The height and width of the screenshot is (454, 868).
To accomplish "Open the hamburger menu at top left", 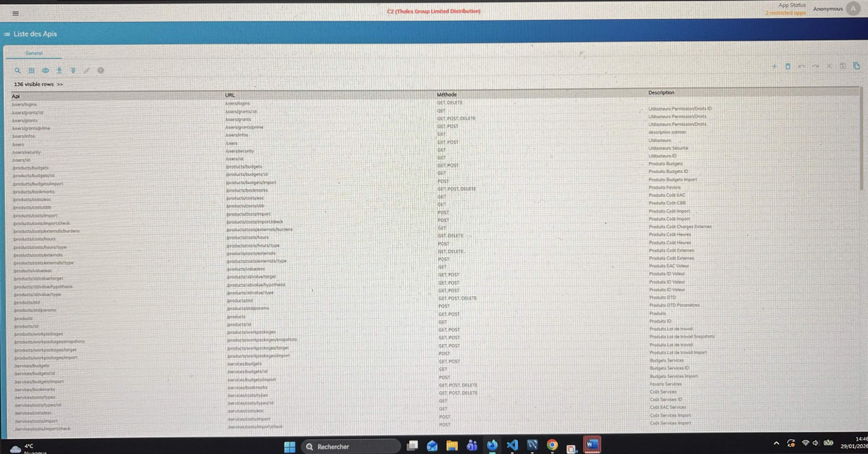I will (15, 14).
